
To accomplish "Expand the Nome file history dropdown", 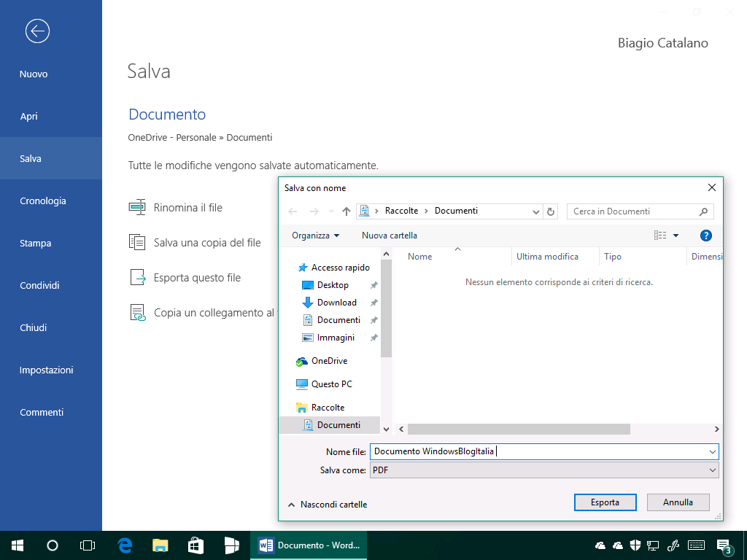I will point(712,452).
